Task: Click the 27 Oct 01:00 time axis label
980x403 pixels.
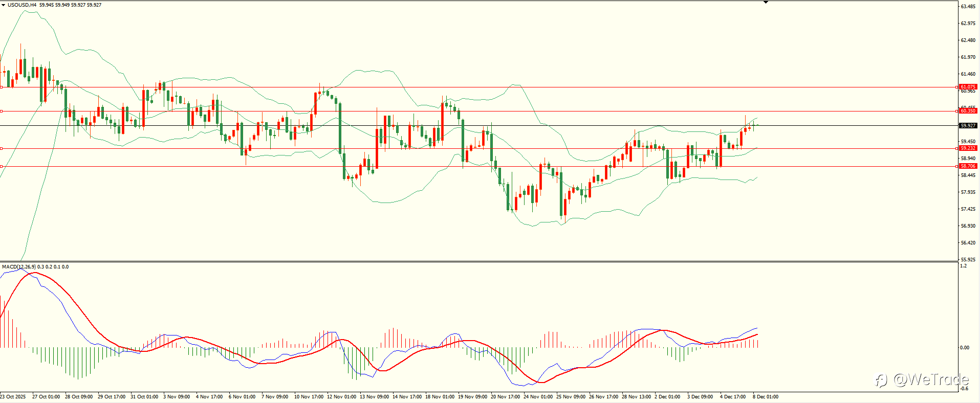Action: point(46,397)
